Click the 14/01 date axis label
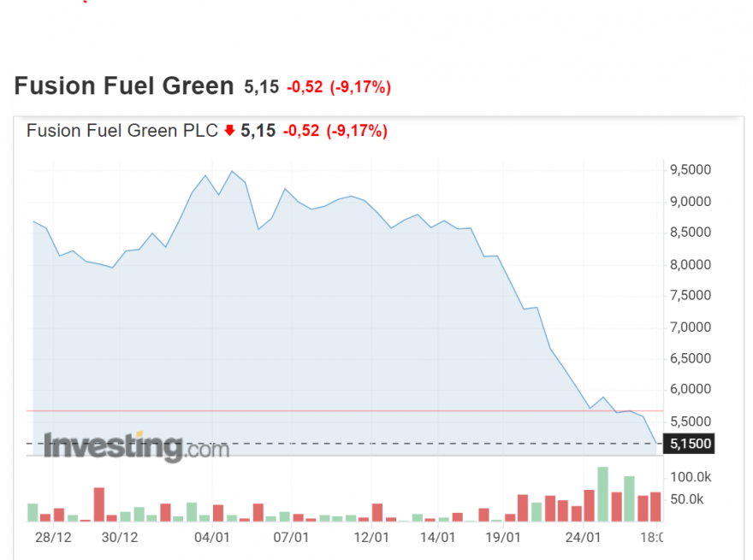Viewport: 753px width, 560px height. click(437, 537)
